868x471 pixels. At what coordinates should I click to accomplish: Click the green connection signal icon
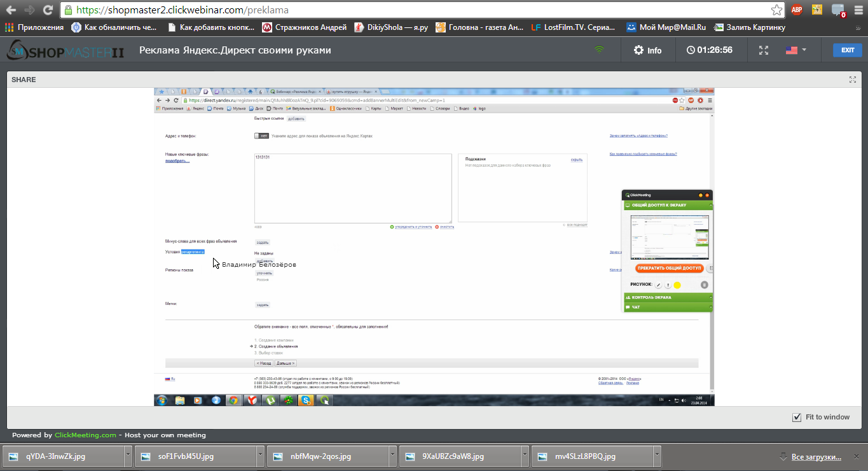click(x=598, y=50)
